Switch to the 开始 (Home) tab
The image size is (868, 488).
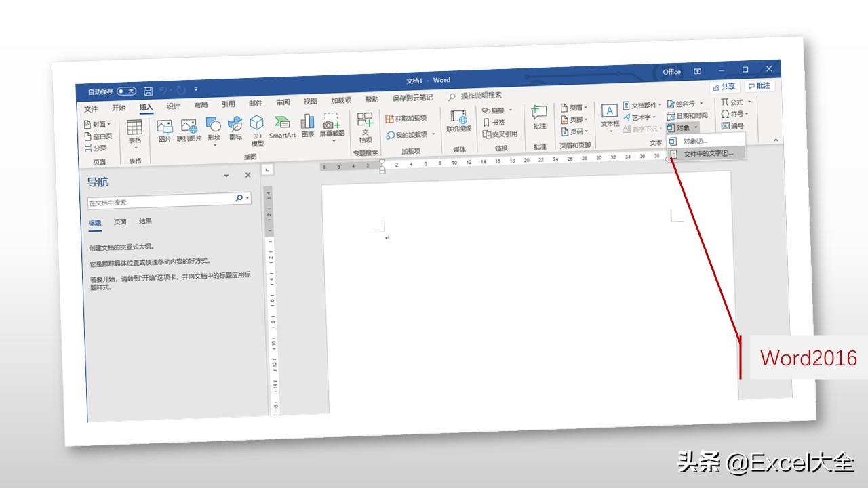[x=119, y=108]
